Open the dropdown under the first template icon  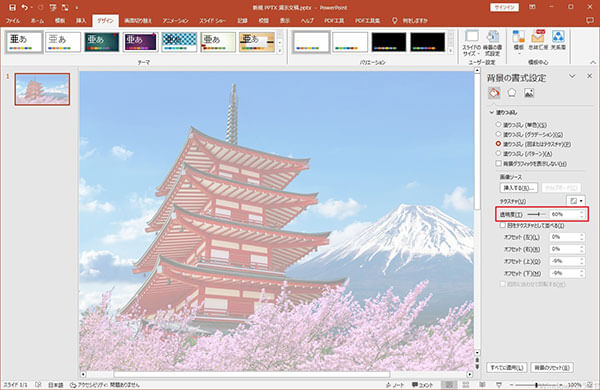[518, 54]
